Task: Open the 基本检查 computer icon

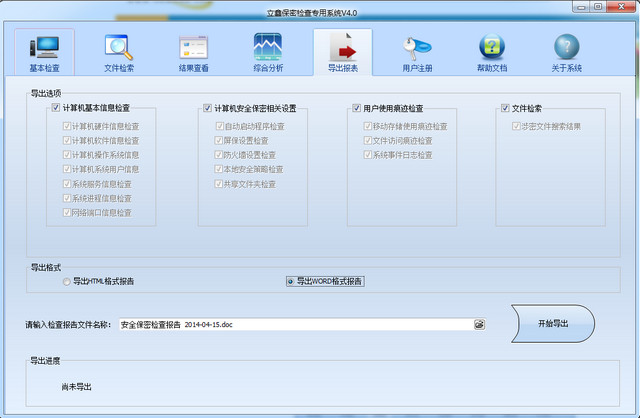Action: click(x=44, y=48)
